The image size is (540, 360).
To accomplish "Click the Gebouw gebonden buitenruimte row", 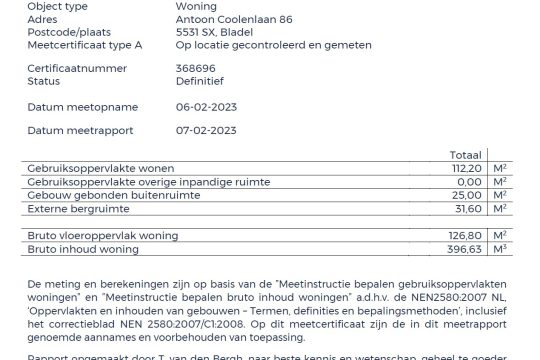I will pyautogui.click(x=267, y=195).
